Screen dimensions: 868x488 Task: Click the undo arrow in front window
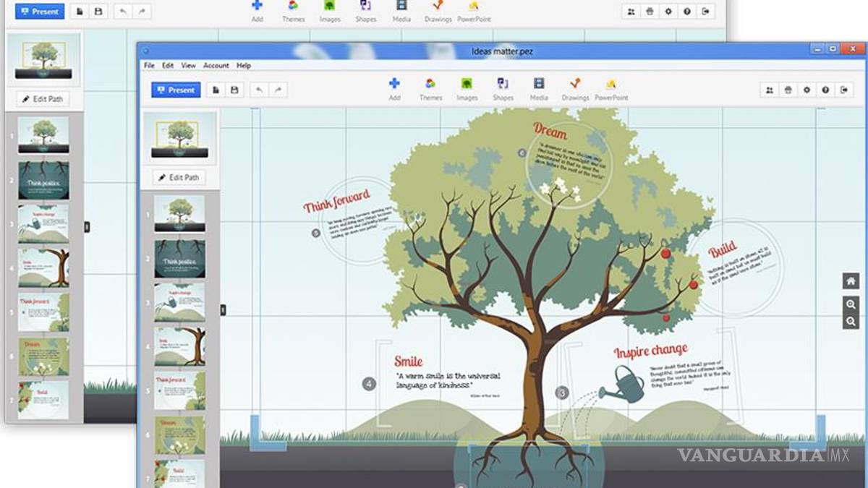coord(259,90)
